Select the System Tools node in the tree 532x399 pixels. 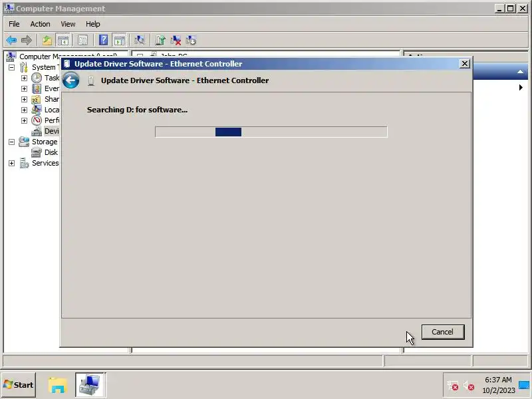click(x=39, y=67)
